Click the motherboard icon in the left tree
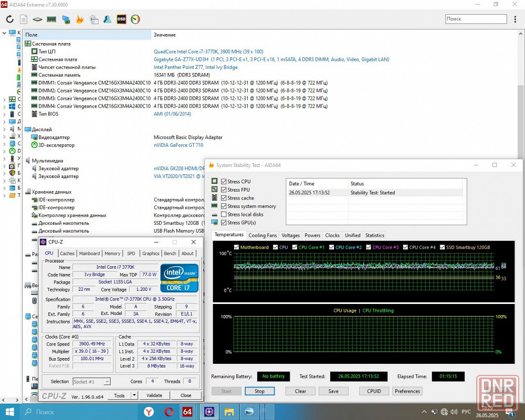Viewport: 525px width, 420px height. pyautogui.click(x=12, y=99)
